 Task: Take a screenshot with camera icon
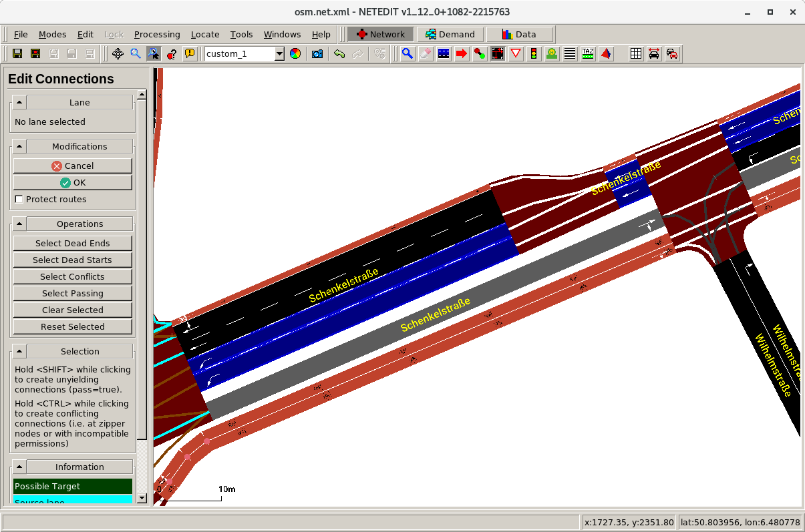tap(317, 54)
